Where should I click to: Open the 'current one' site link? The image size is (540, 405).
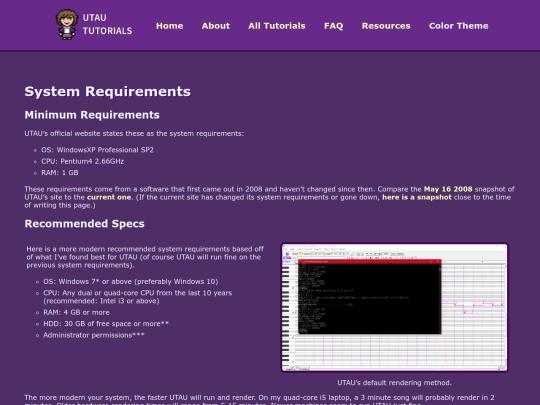click(x=109, y=197)
